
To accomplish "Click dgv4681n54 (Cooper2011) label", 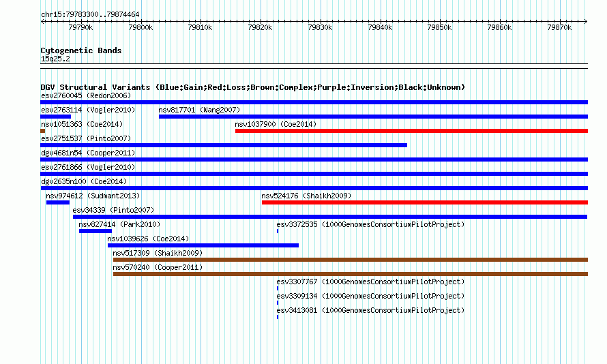I will click(88, 153).
